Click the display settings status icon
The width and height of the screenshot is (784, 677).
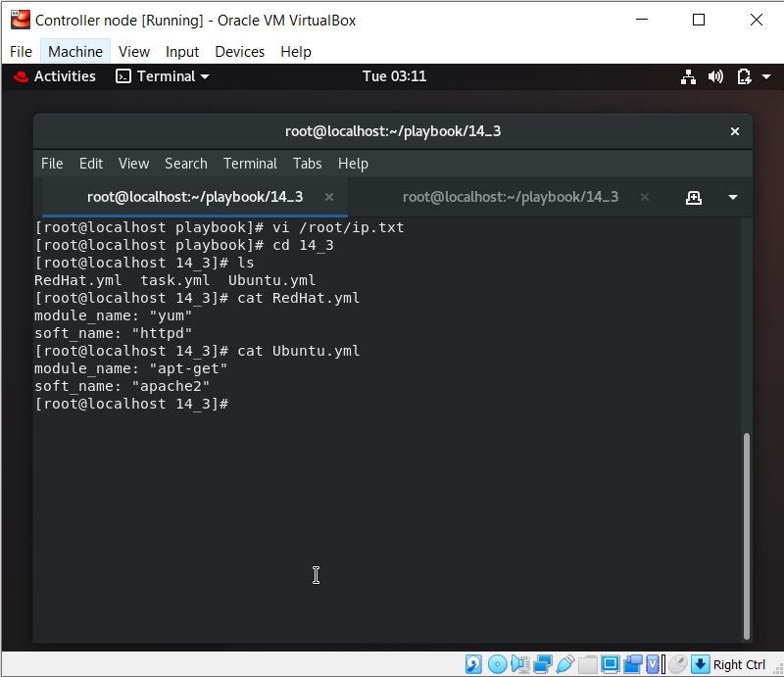point(610,664)
